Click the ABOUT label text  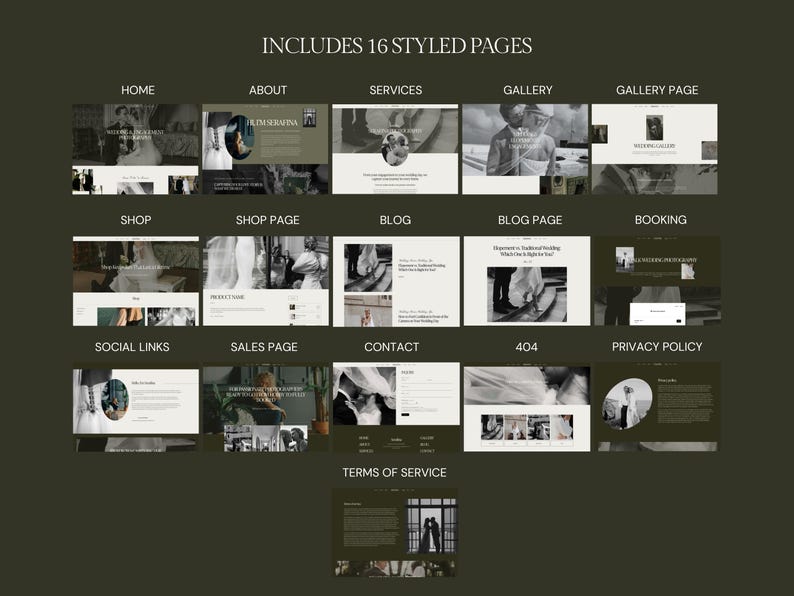tap(268, 90)
